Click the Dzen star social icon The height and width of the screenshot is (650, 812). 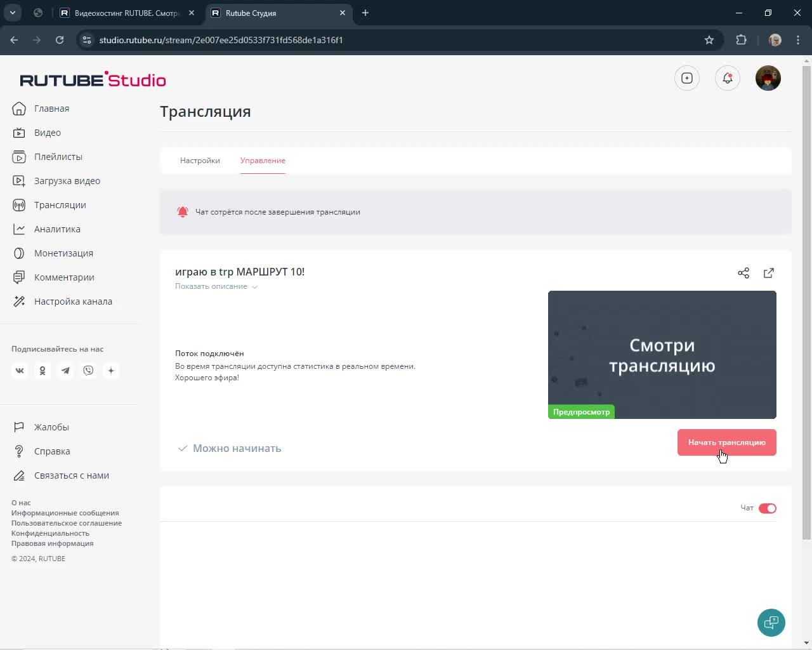click(x=111, y=371)
